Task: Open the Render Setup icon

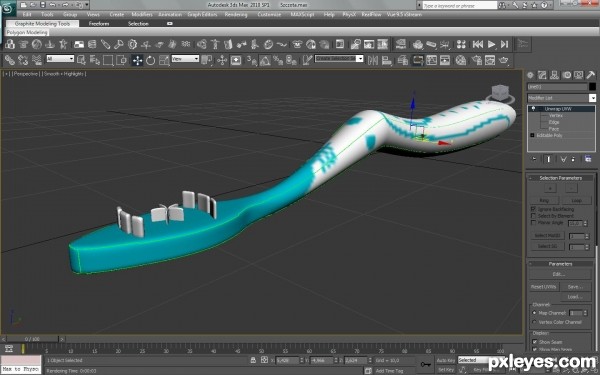Action: click(x=477, y=60)
